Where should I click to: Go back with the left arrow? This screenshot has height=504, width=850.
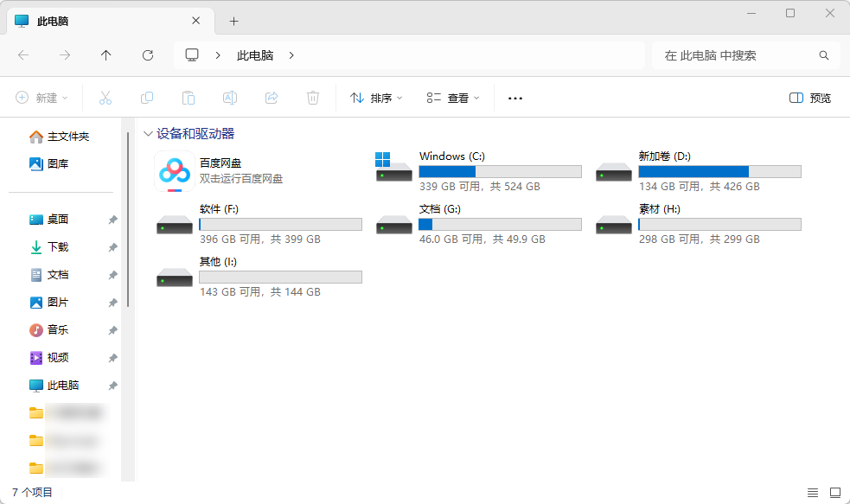(23, 55)
